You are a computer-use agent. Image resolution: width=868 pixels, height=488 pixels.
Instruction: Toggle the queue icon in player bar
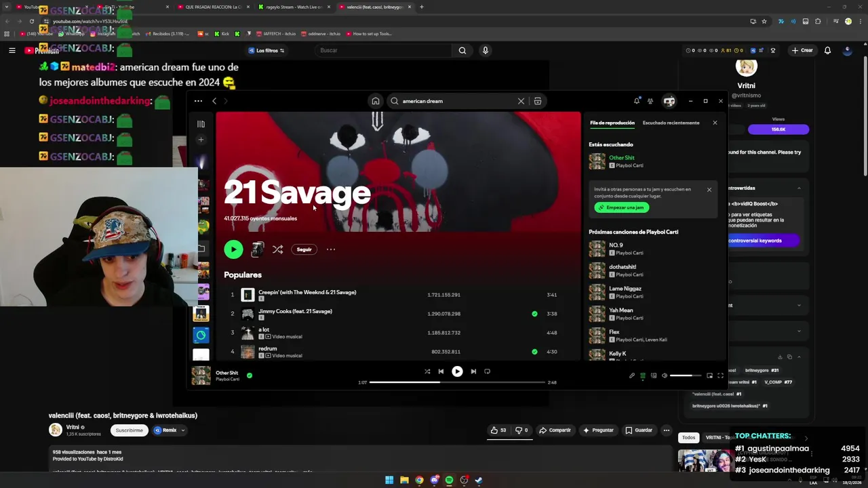pyautogui.click(x=643, y=375)
